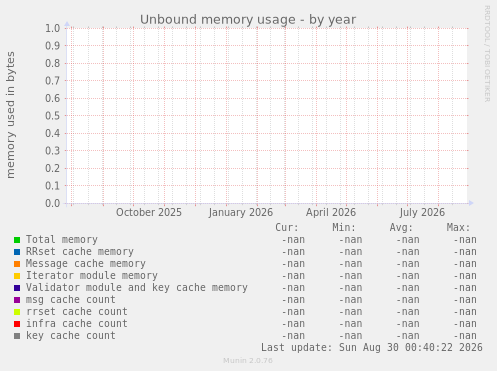Click the 'Munin 2.0.76' version footer

tap(248, 361)
